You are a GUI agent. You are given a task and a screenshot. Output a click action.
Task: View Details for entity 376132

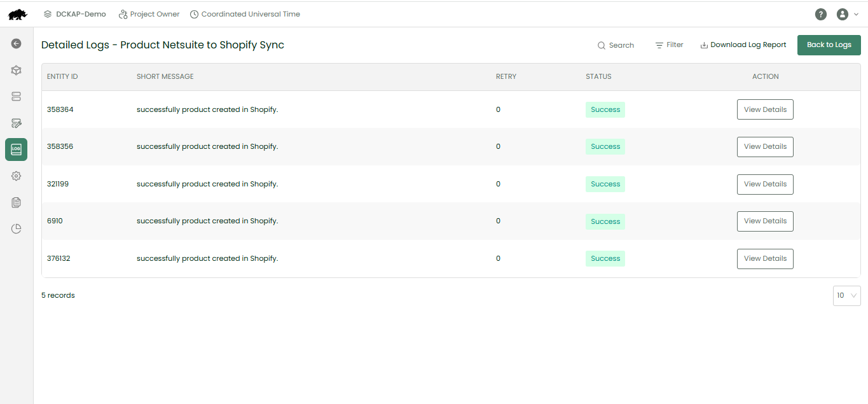pyautogui.click(x=765, y=259)
